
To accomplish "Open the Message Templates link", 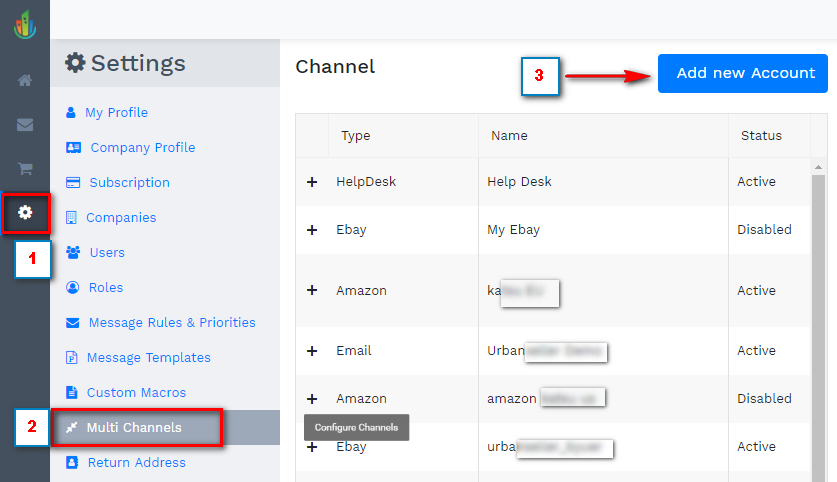I will coord(148,358).
